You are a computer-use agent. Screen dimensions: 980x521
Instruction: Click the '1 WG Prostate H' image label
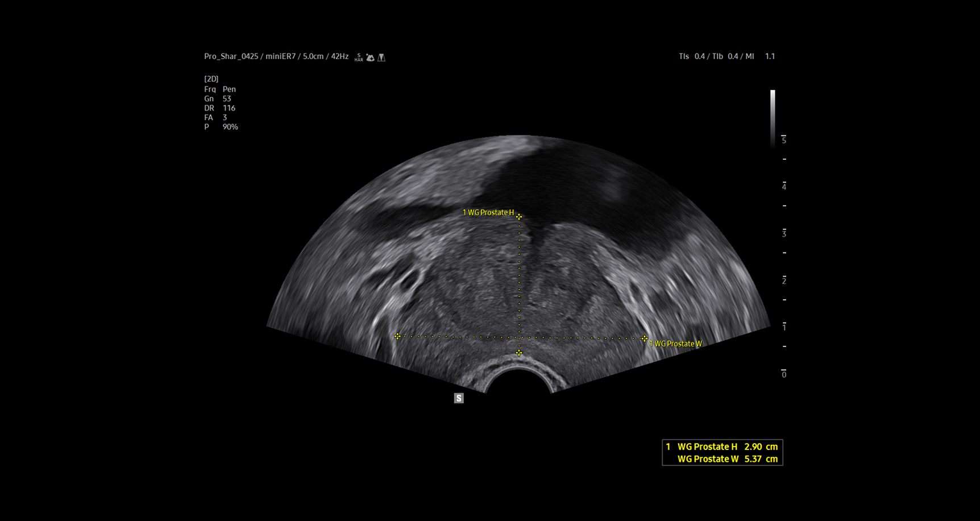pos(488,213)
